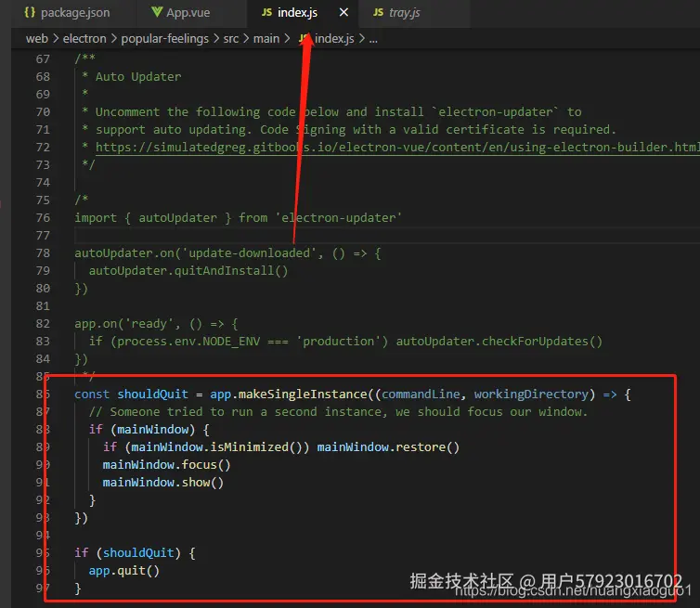700x608 pixels.
Task: Click 'shouldQuit' in the if statement
Action: pyautogui.click(x=138, y=553)
